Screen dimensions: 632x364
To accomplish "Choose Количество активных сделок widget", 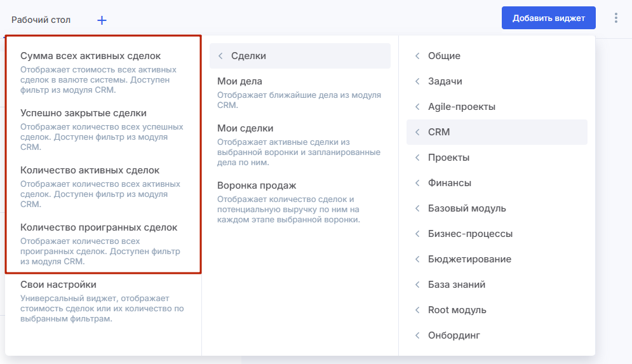I will (90, 170).
